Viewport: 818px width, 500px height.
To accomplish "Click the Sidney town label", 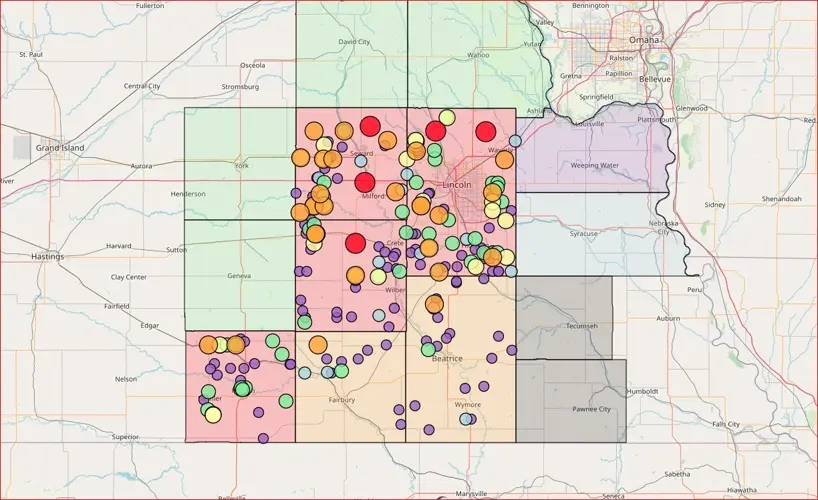I will [x=715, y=205].
